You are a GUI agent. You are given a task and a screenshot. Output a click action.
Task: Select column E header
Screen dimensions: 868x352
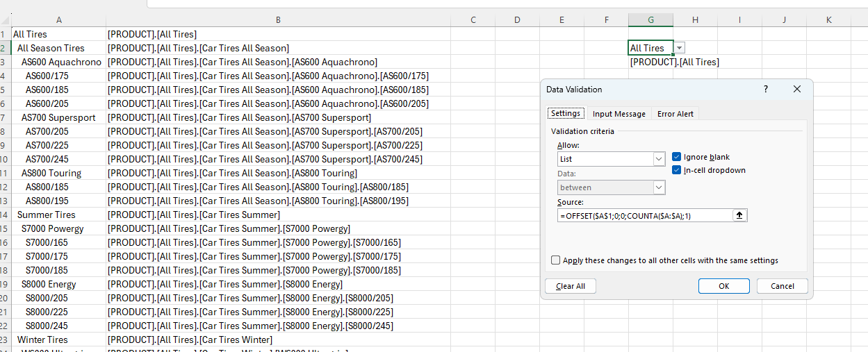pyautogui.click(x=562, y=20)
